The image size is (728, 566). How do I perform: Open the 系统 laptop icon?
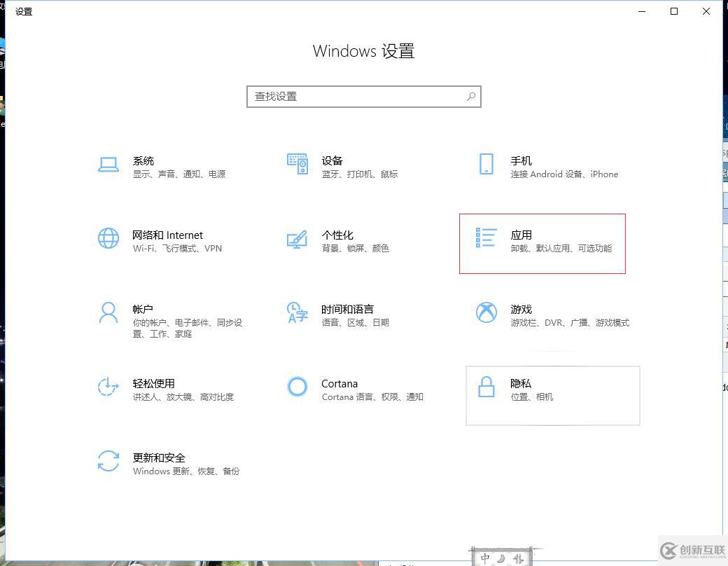[108, 164]
